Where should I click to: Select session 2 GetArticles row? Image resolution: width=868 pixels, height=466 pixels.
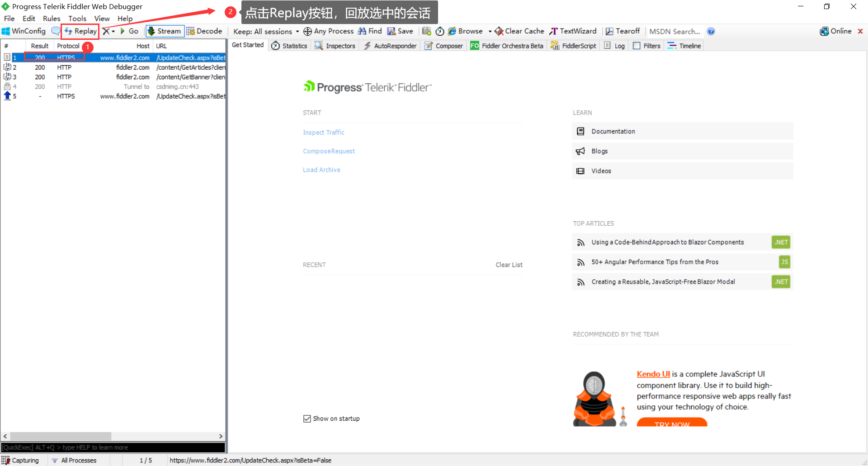point(113,67)
